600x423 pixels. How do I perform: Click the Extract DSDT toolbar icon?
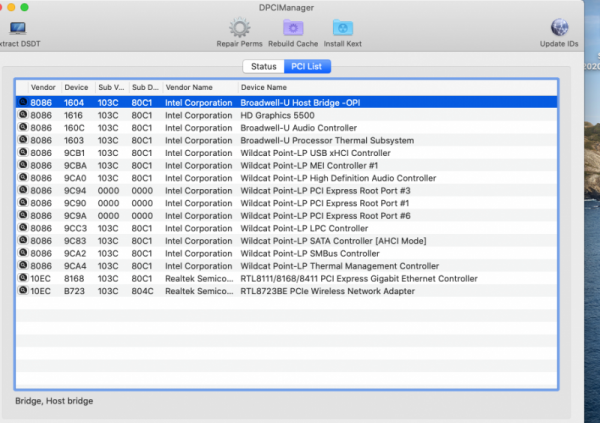(17, 28)
